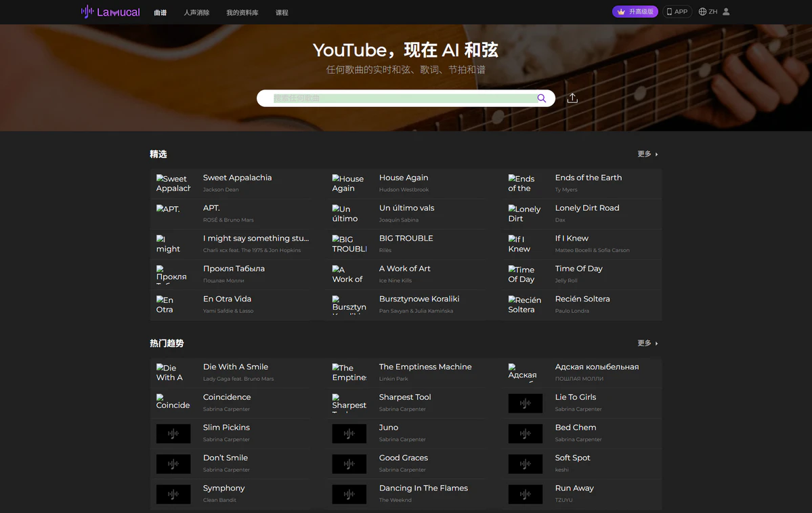The height and width of the screenshot is (513, 812).
Task: Click the artist name Пошлая Молли under Прокля Табыла
Action: pos(223,281)
